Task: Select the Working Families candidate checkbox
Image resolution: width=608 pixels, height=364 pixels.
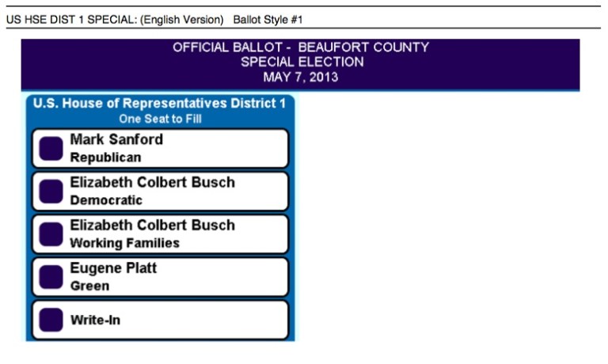Action: point(51,234)
